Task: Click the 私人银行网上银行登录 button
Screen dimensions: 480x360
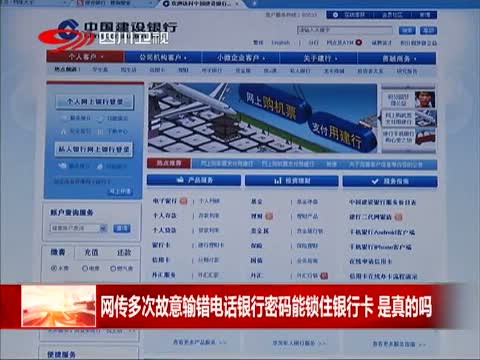Action: (x=94, y=149)
